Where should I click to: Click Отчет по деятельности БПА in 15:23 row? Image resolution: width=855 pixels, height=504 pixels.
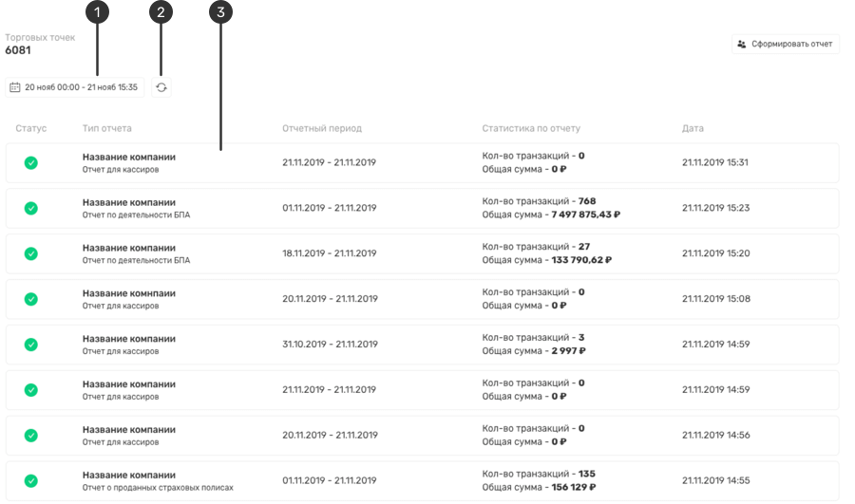[x=136, y=215]
